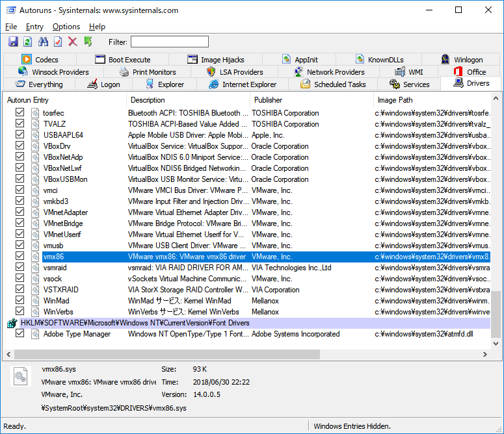
Task: Click the Mellanox publisher of WinMad
Action: tap(265, 301)
